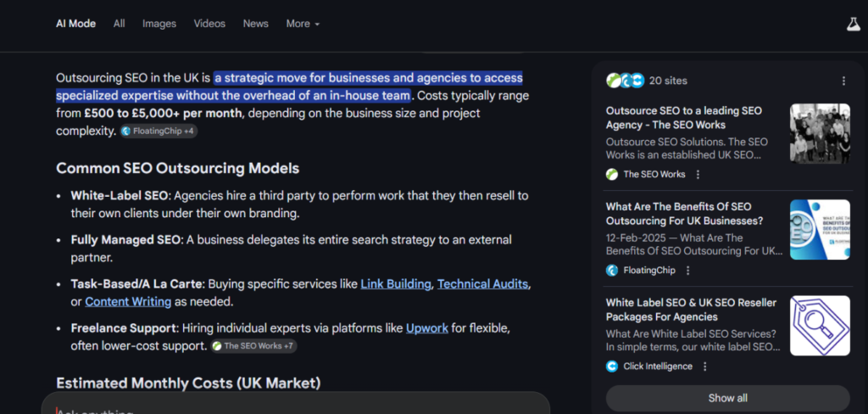Open the News tab
This screenshot has height=414, width=868.
[255, 24]
